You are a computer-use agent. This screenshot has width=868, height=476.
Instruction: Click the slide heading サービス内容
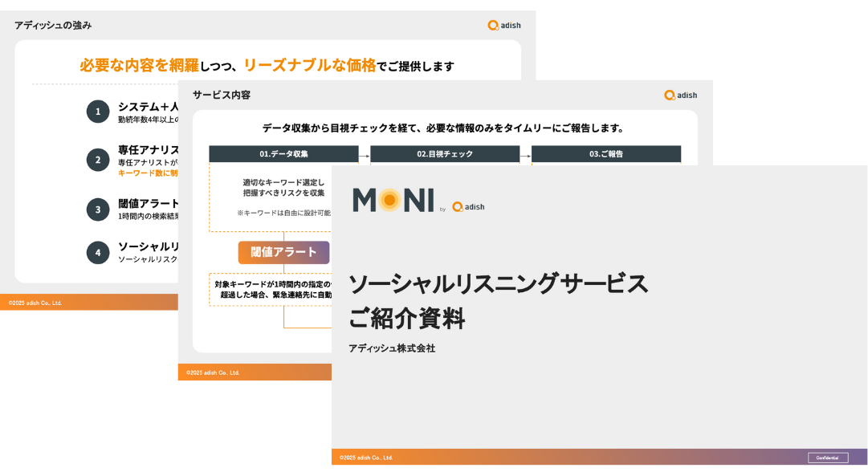coord(222,96)
